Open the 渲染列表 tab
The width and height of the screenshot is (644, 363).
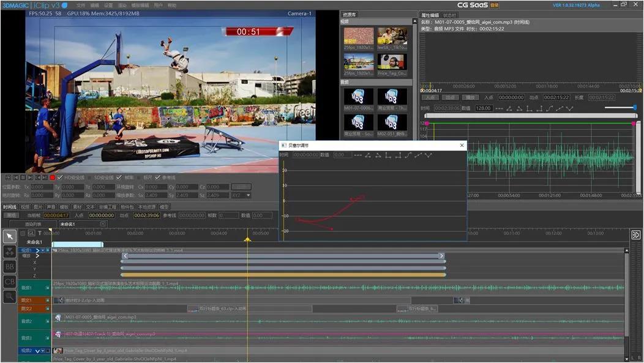point(33,224)
